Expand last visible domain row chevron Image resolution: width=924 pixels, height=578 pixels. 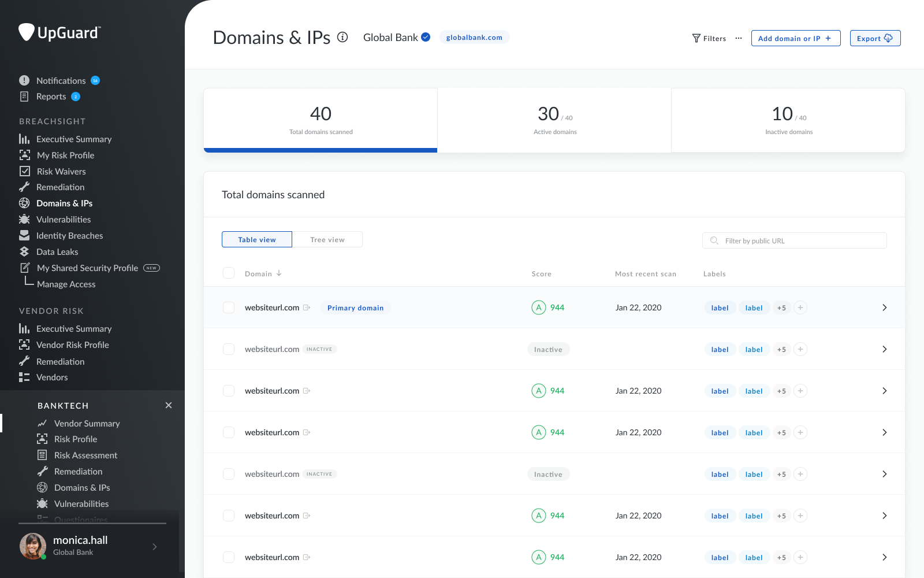pyautogui.click(x=884, y=557)
